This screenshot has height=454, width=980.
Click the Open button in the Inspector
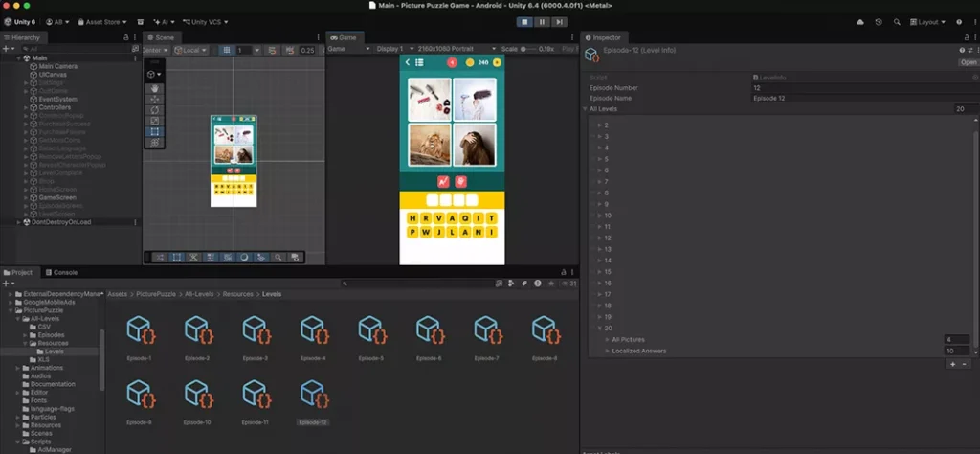pyautogui.click(x=969, y=62)
